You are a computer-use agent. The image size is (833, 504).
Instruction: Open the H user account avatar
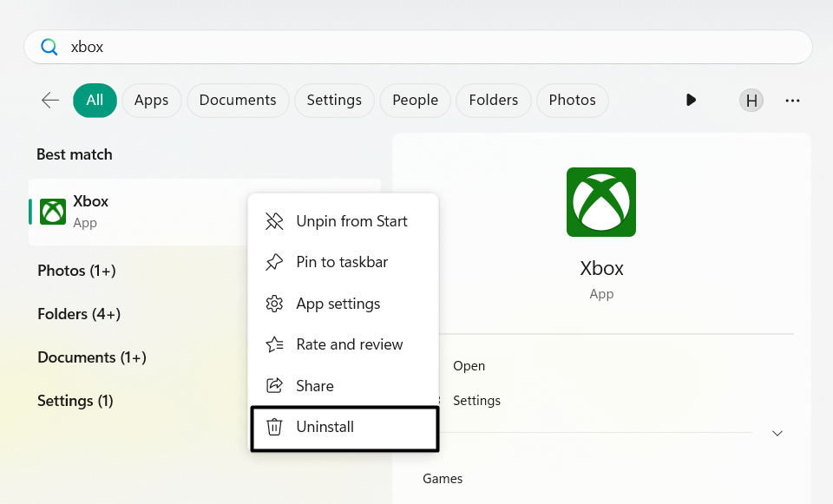(x=751, y=101)
